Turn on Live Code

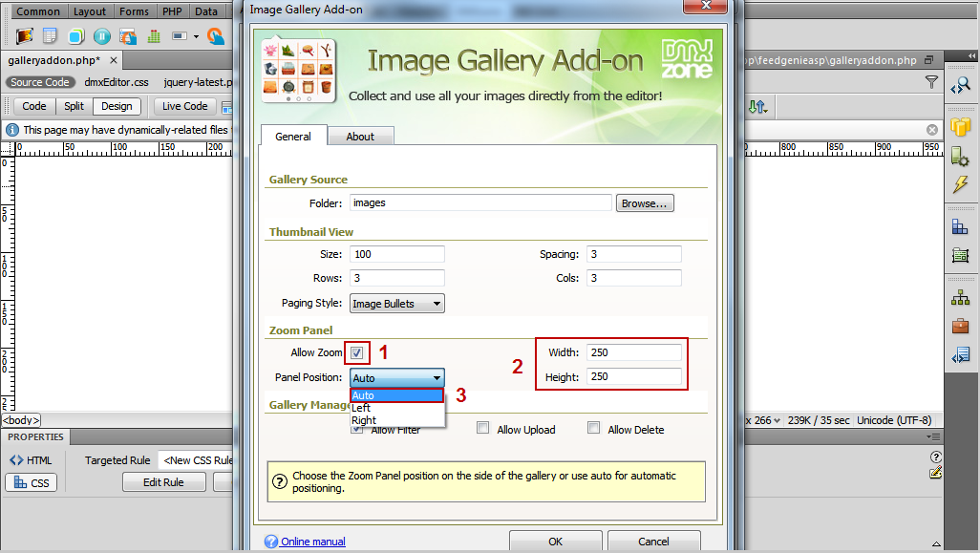(185, 106)
